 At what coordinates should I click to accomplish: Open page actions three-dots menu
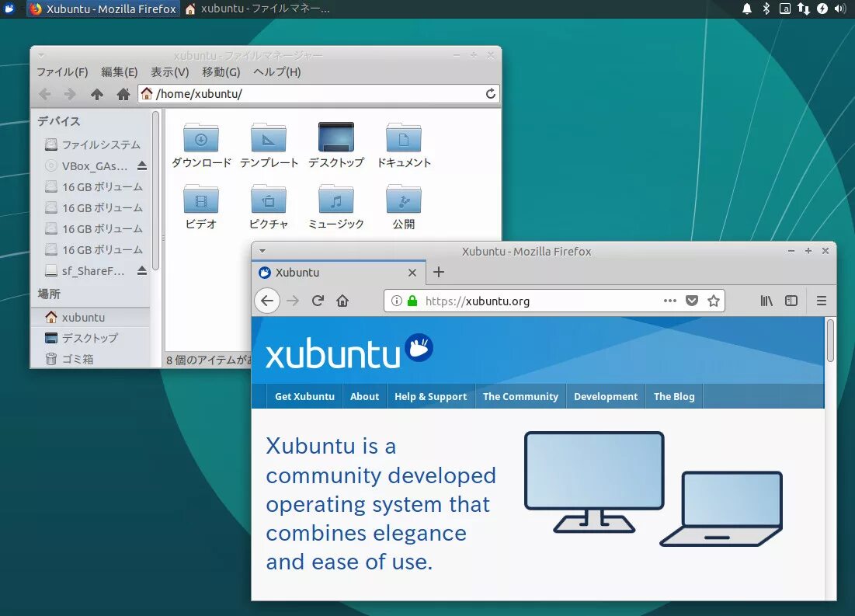pyautogui.click(x=670, y=301)
